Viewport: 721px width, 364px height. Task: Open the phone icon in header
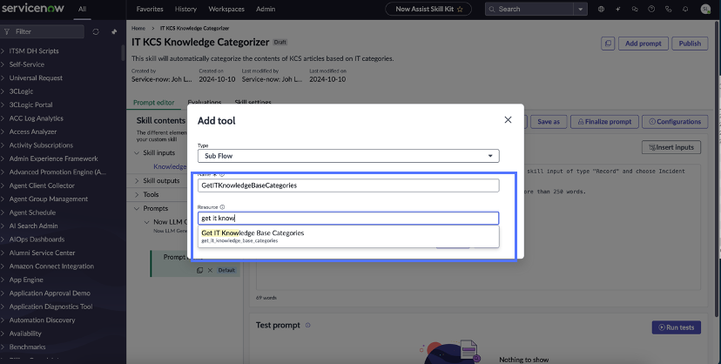(x=669, y=9)
